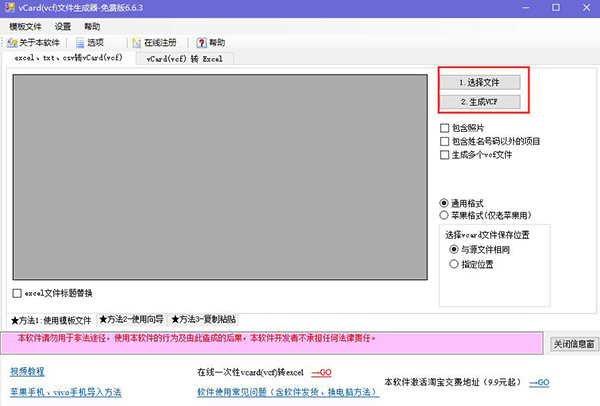
Task: Open the 帮助 menu in menu bar
Action: tap(92, 27)
